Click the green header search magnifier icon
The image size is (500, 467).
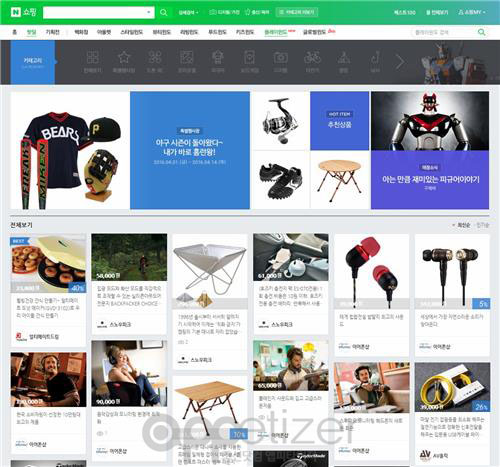[164, 13]
